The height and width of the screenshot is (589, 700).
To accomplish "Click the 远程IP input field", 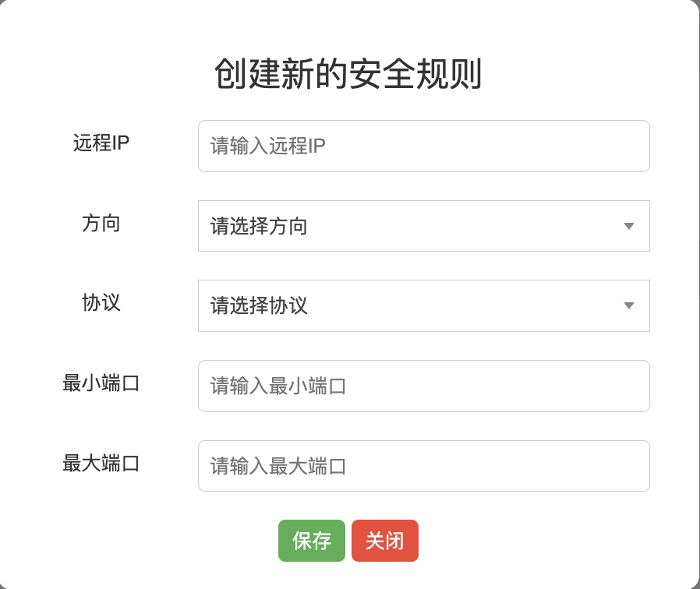I will point(423,146).
